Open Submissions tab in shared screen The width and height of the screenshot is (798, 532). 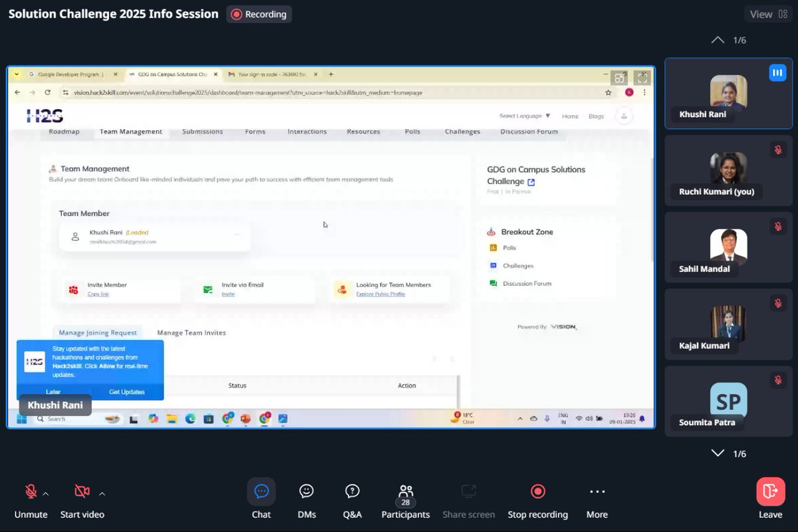pyautogui.click(x=203, y=132)
